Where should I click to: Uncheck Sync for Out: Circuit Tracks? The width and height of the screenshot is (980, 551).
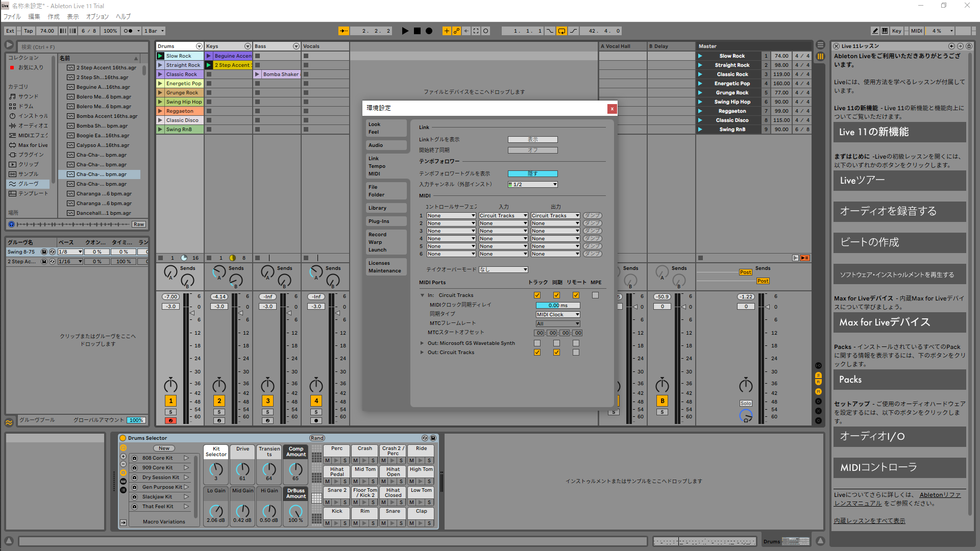pos(556,353)
